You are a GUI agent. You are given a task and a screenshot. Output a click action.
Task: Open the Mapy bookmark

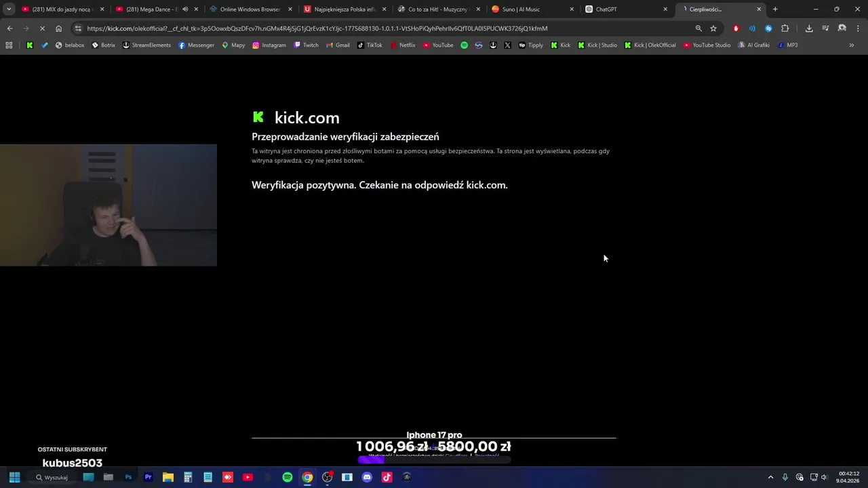(x=233, y=45)
